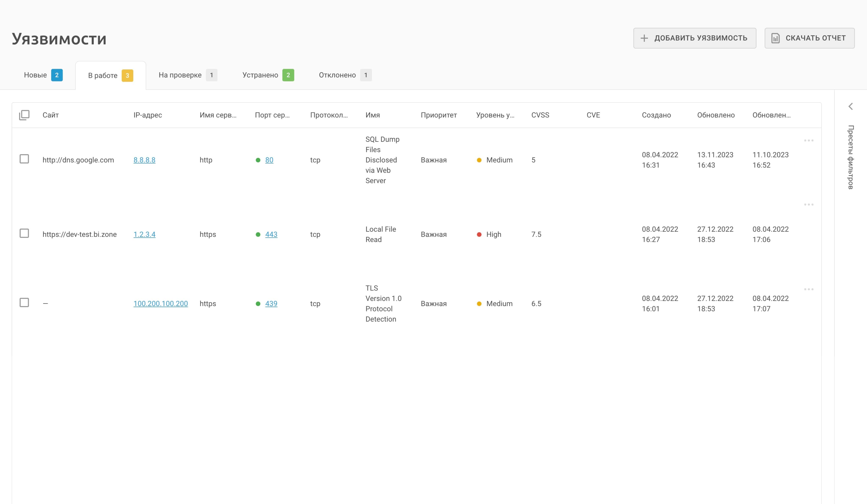Viewport: 867px width, 504px height.
Task: Switch to the На проверке tab
Action: (180, 75)
